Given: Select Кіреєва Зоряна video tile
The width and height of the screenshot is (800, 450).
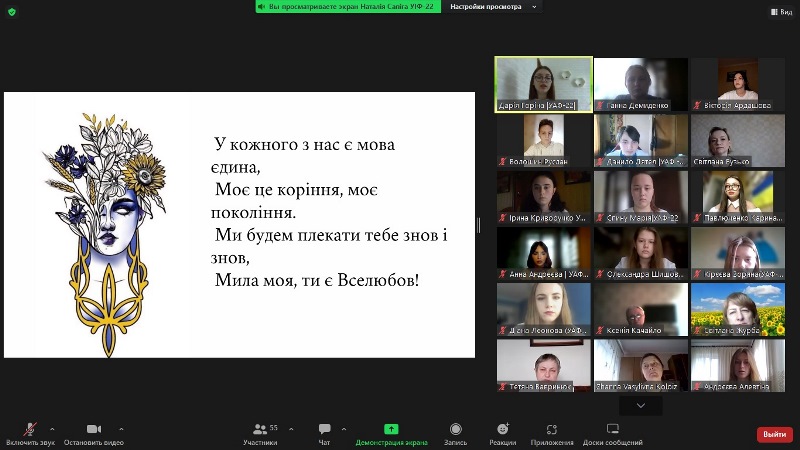Looking at the screenshot, I should [x=738, y=253].
